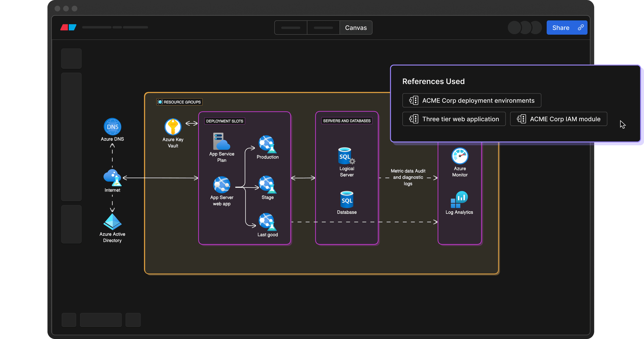This screenshot has height=339, width=644.
Task: Click icon beside Three tier web application
Action: coord(413,119)
